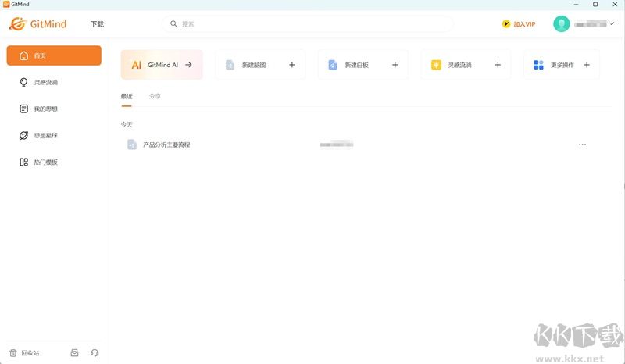Click the plus on the 灵感流淌 card

click(498, 65)
